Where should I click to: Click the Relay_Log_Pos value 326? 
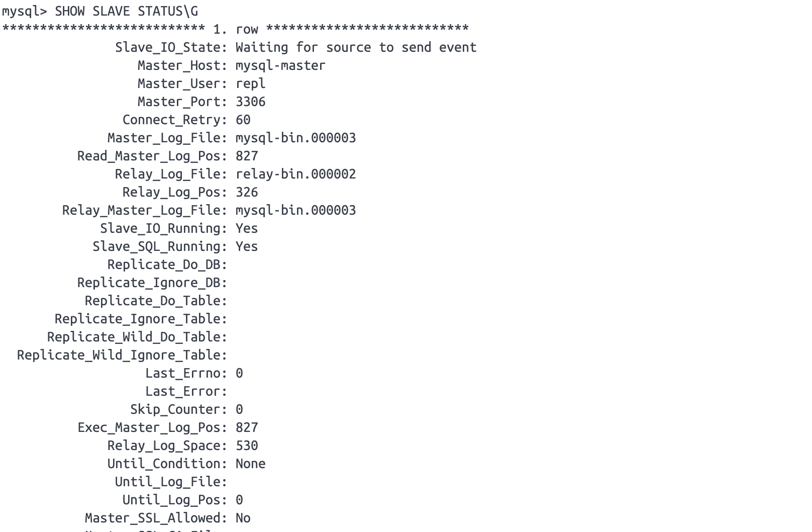coord(247,192)
